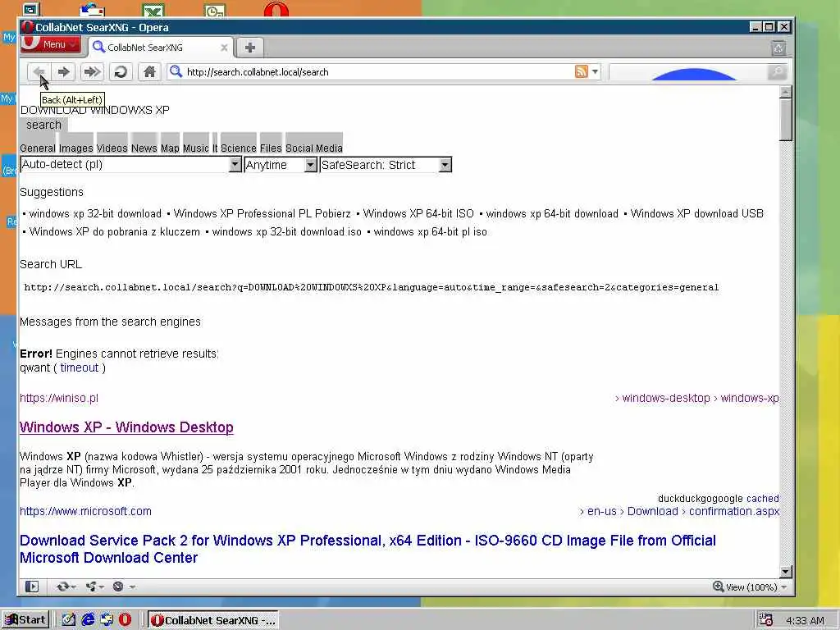Switch to the Files category tab
840x630 pixels.
[271, 148]
